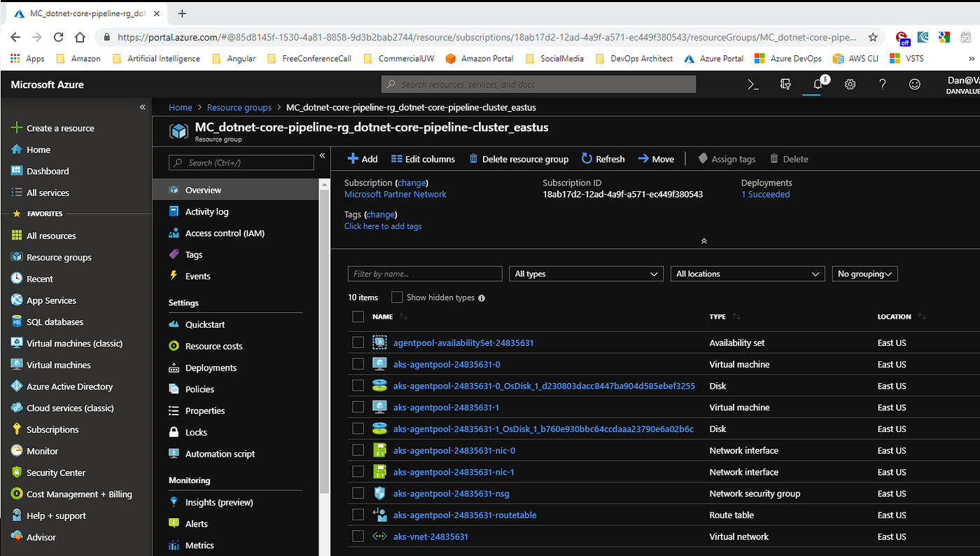Image resolution: width=980 pixels, height=556 pixels.
Task: Click here to add tags link
Action: (383, 225)
